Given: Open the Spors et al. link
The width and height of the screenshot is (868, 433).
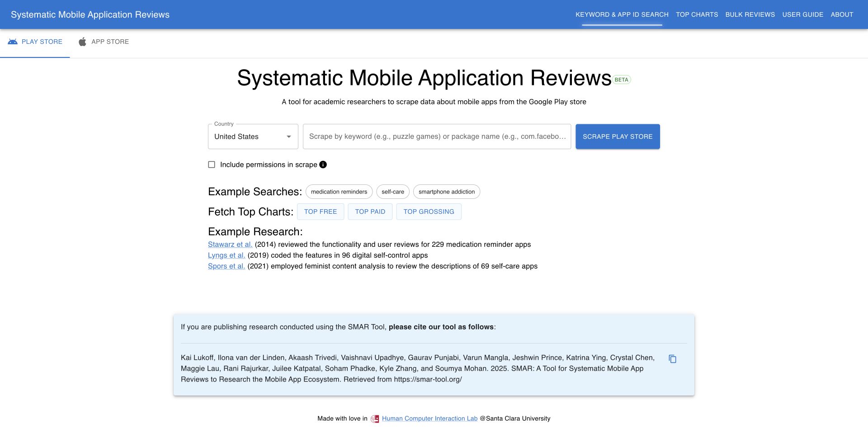Looking at the screenshot, I should click(x=226, y=266).
